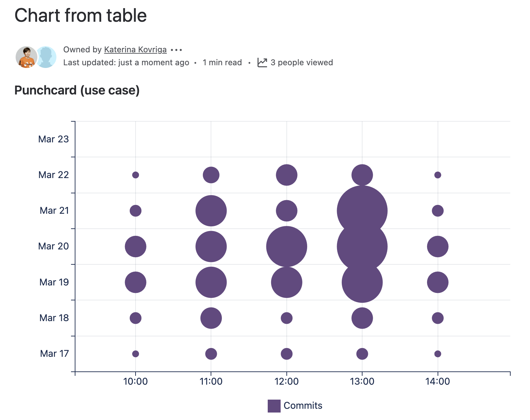Click the Mar 17 11:00 bubble
Viewport: 530px width, 420px height.
(x=211, y=354)
